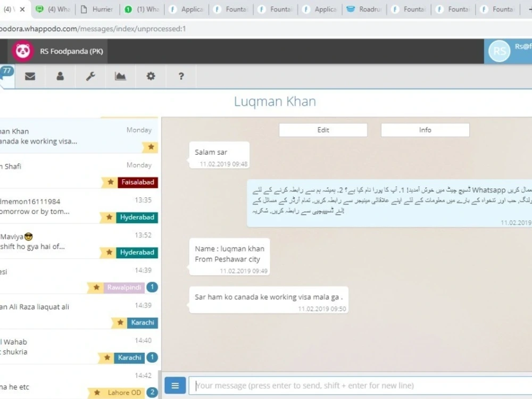Click unread badge 2 beside Lahore OD

click(x=152, y=393)
